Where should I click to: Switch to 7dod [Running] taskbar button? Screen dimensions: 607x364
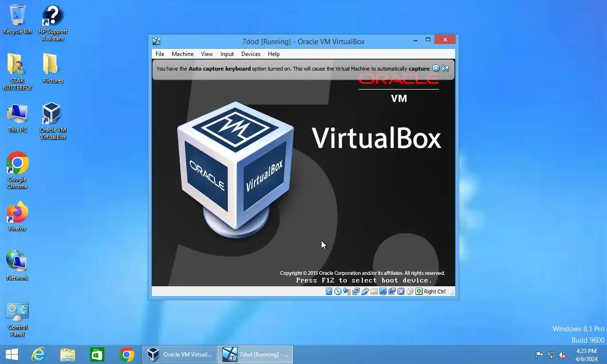(256, 355)
